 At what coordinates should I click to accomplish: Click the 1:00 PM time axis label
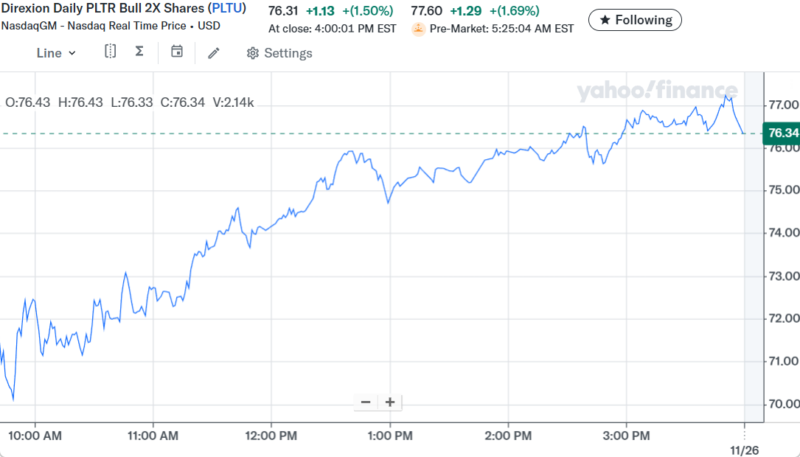point(388,436)
